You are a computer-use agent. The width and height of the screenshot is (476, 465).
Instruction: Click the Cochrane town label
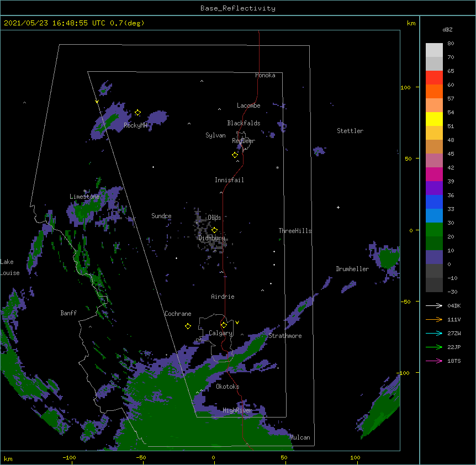178,314
